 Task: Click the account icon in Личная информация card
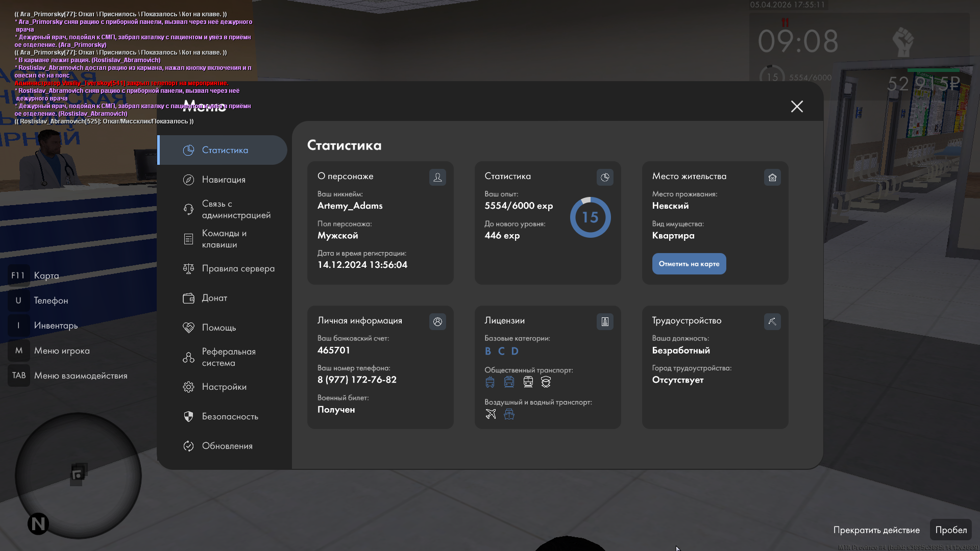[437, 321]
